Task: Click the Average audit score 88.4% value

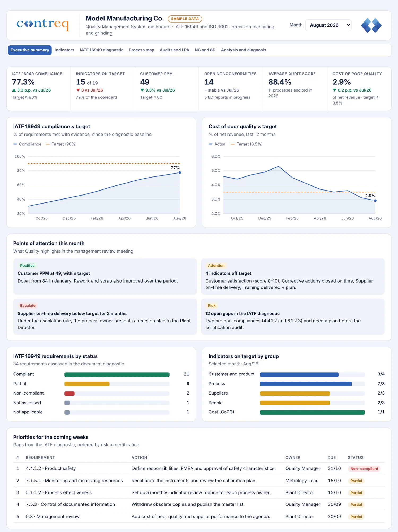Action: [280, 82]
